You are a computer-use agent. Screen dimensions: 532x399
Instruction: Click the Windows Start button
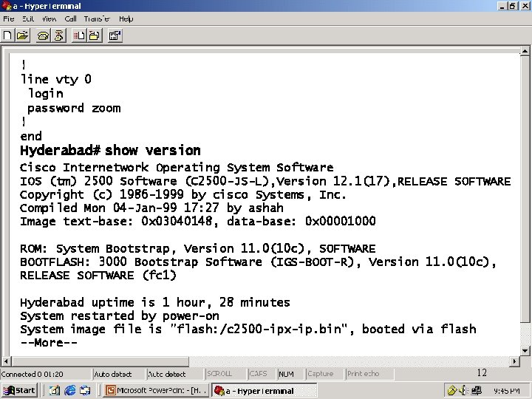click(19, 391)
